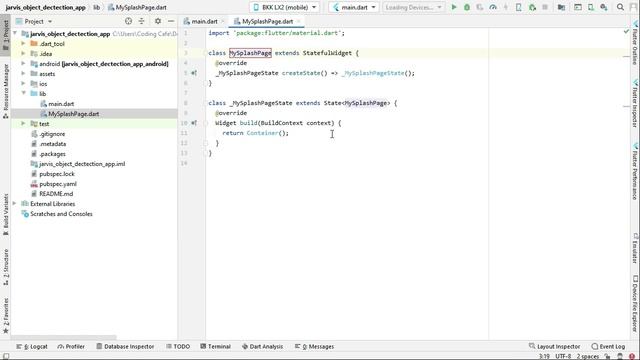Click the gutter override marker beside build method
Viewport: 640px width, 360px height.
194,123
